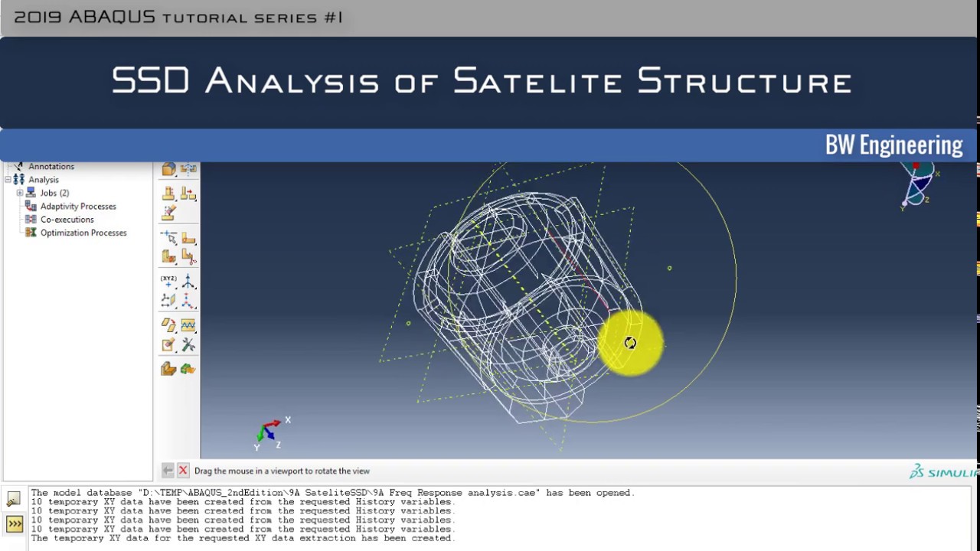Image resolution: width=980 pixels, height=551 pixels.
Task: Select the Partition Edge tool with cursor arrow
Action: click(168, 238)
